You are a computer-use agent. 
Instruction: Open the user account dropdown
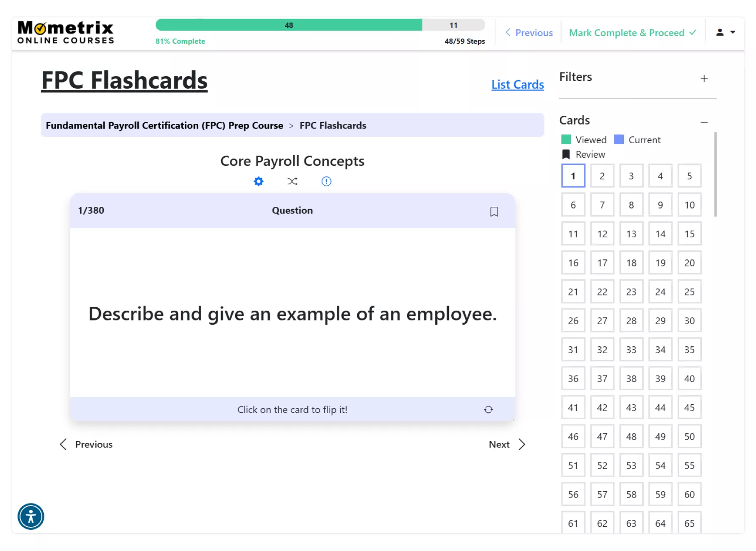[725, 32]
